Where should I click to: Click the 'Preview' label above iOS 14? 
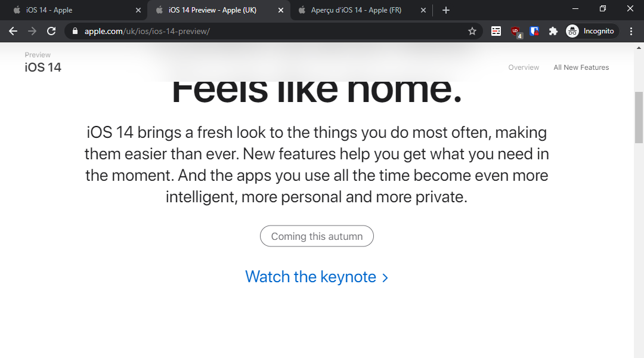coord(38,55)
